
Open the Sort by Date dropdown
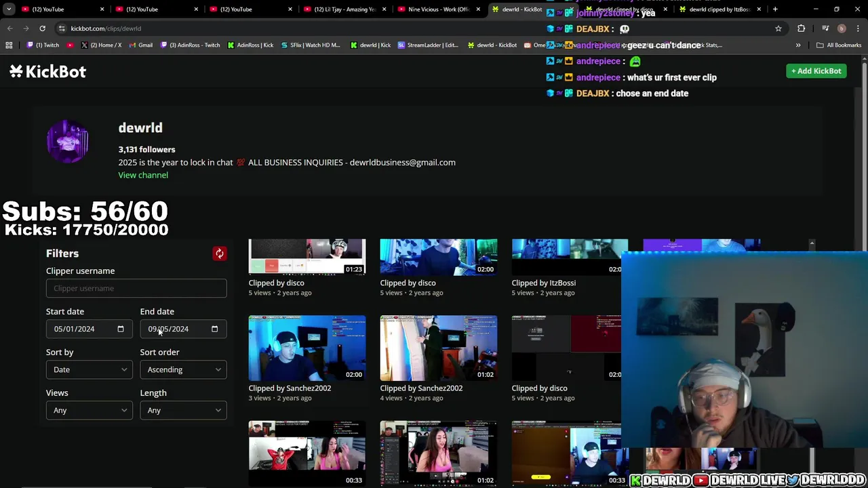[x=89, y=369]
